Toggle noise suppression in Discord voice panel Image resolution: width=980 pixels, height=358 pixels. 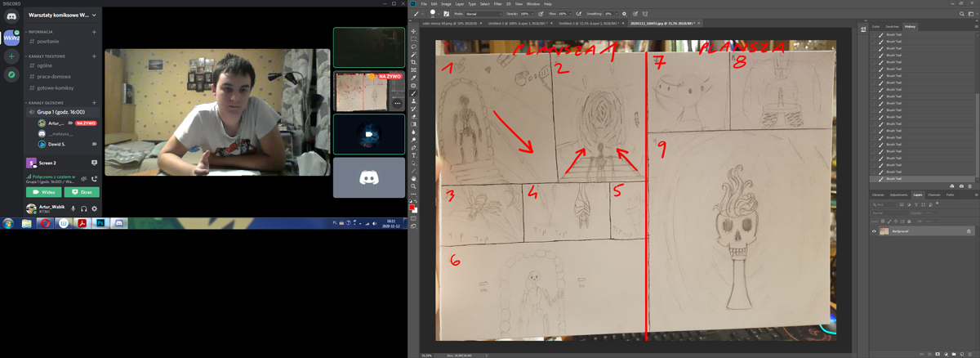pyautogui.click(x=83, y=179)
